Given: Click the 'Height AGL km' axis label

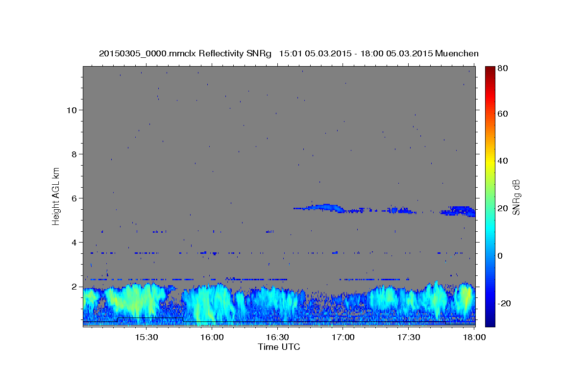Looking at the screenshot, I should pos(56,196).
